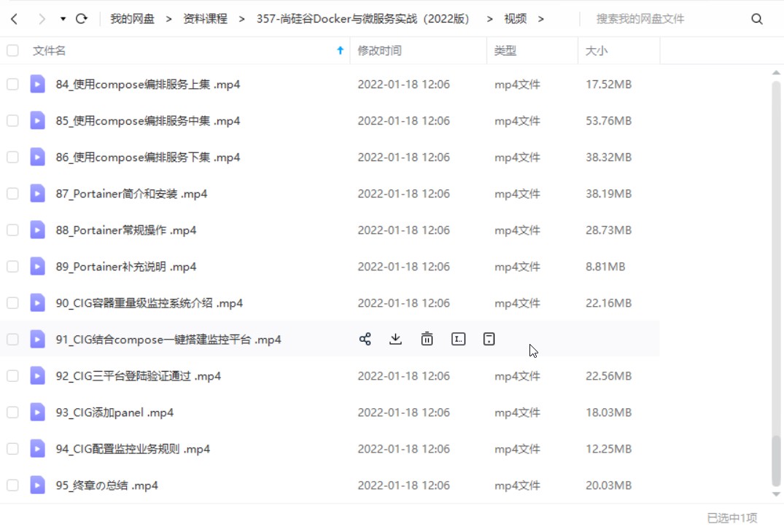Check the box for 90_CIG容器重量级监控系统介绍
Viewport: 784px width, 532px height.
[x=12, y=302]
